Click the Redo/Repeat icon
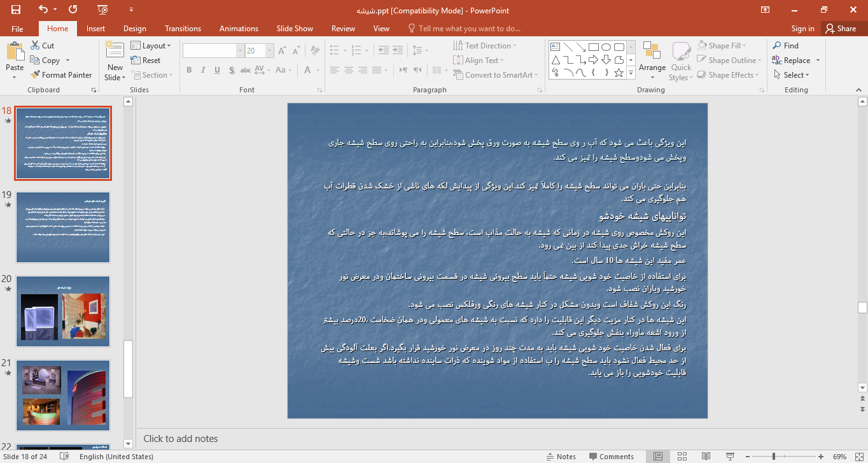The height and width of the screenshot is (463, 868). pos(73,10)
